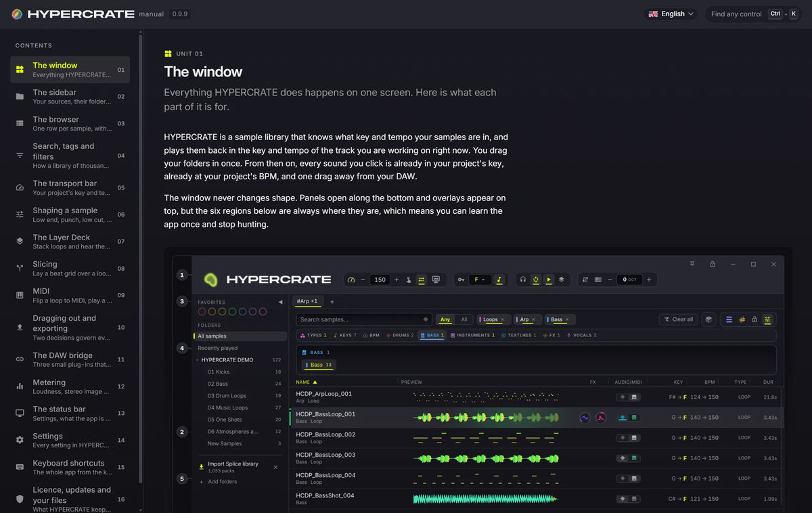Click the pin icon in the app title bar
The width and height of the screenshot is (812, 513).
(x=692, y=264)
